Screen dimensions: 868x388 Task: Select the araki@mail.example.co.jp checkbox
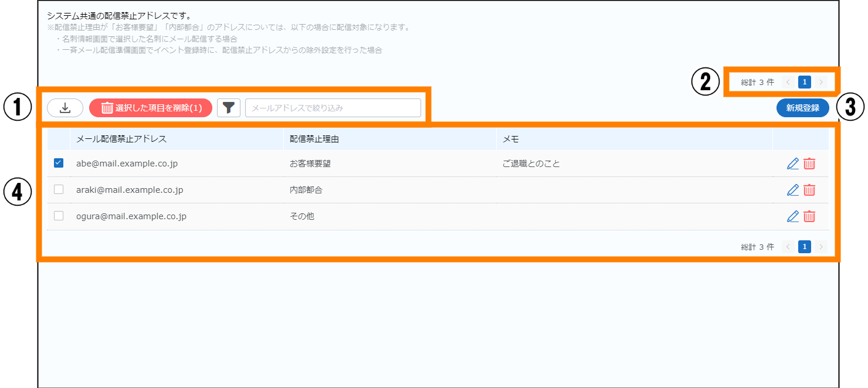point(59,190)
